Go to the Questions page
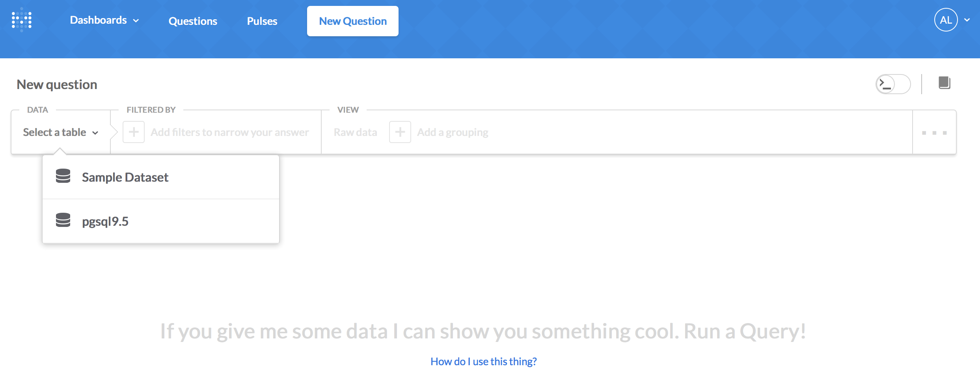Viewport: 980px width, 379px height. [x=193, y=21]
